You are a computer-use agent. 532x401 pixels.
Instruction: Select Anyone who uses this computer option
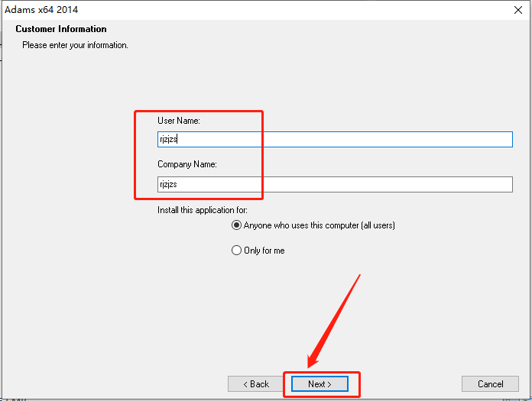click(313, 225)
